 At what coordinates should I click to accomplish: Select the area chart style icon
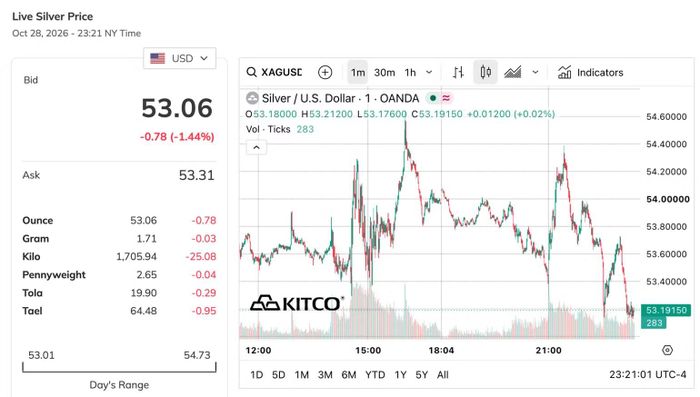tap(513, 72)
